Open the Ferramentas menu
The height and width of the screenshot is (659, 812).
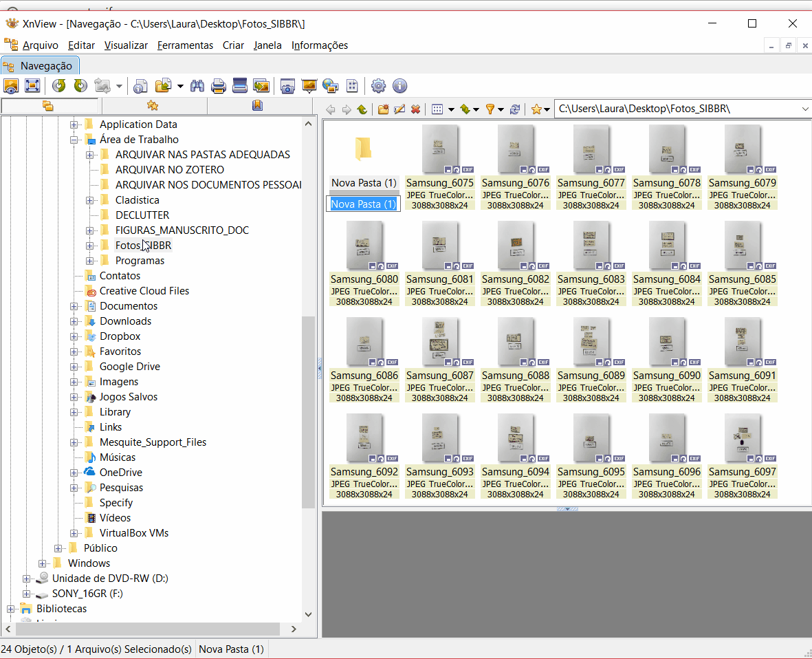pyautogui.click(x=185, y=45)
